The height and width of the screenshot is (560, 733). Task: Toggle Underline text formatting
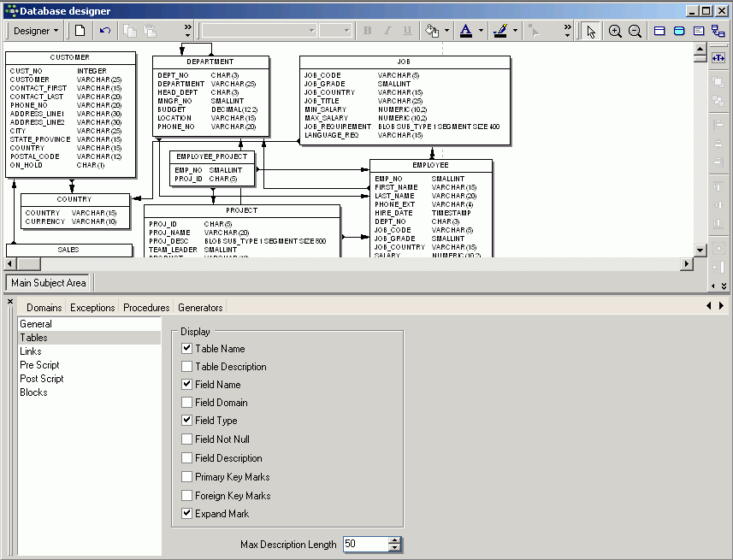point(407,31)
